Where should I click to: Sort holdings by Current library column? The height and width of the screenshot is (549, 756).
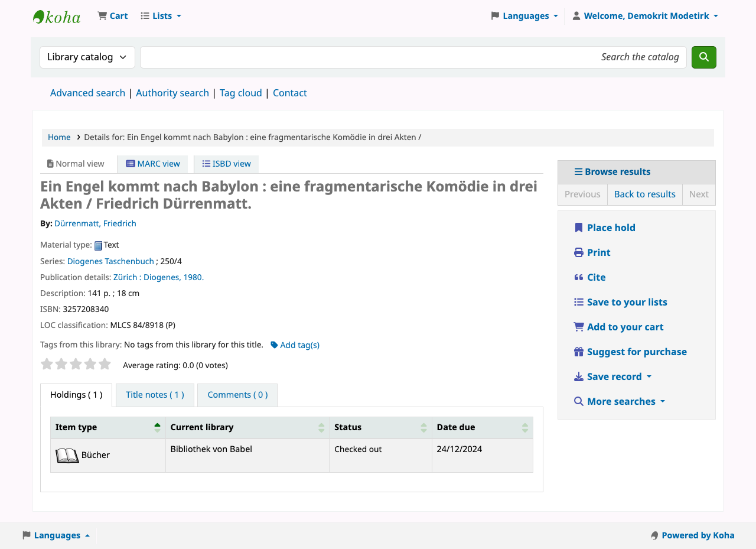click(x=247, y=428)
